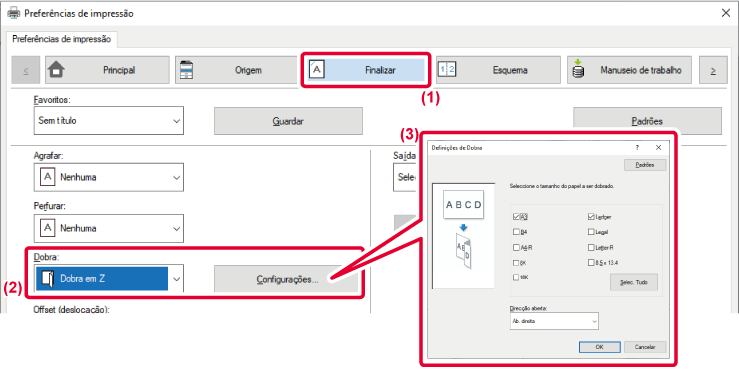
Task: Click the Configurações button
Action: 287,279
